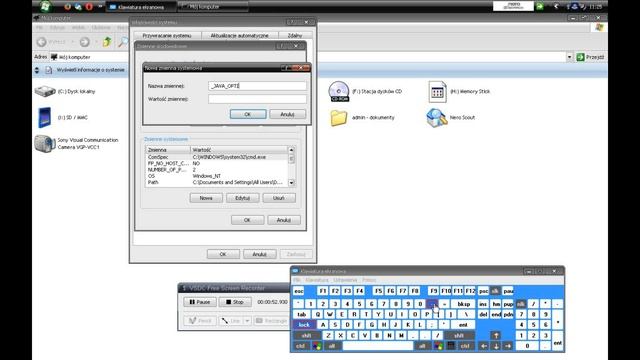The height and width of the screenshot is (360, 640).
Task: Select the ComSpec variable row
Action: (217, 157)
